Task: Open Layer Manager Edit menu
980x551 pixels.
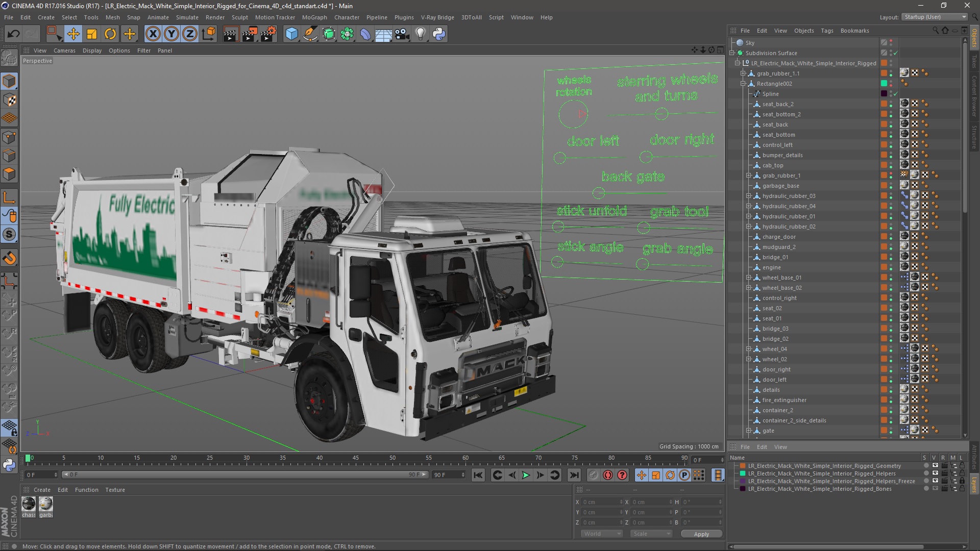Action: click(762, 447)
